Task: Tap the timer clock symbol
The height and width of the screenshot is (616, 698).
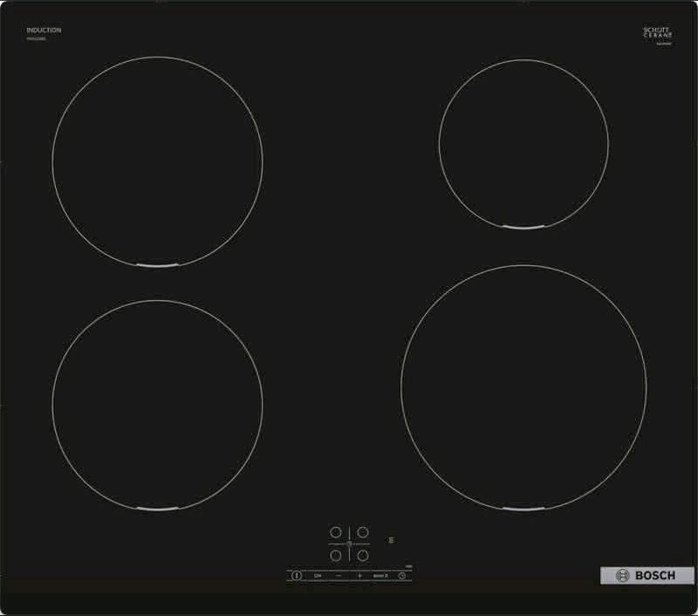Action: [x=402, y=576]
